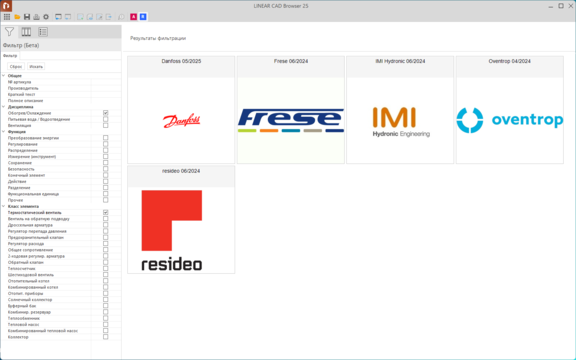Collapse the 'Функция' group
The image size is (576, 360).
[4, 132]
